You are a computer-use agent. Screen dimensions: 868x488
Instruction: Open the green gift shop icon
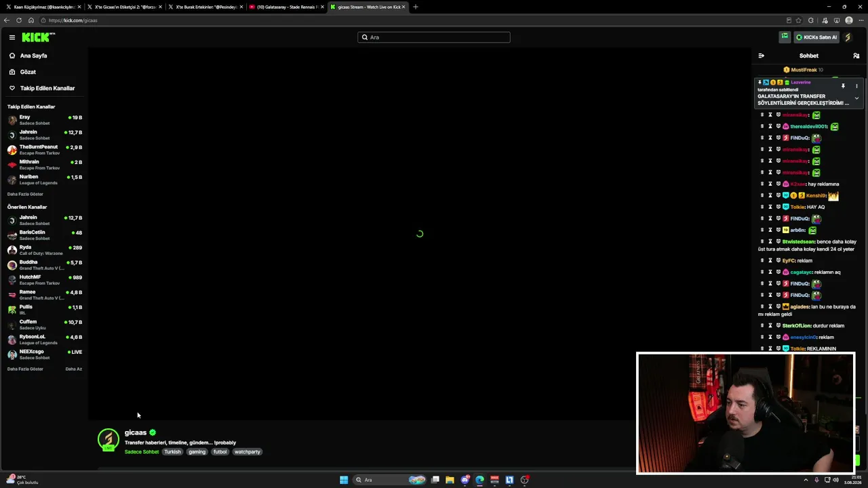point(785,37)
